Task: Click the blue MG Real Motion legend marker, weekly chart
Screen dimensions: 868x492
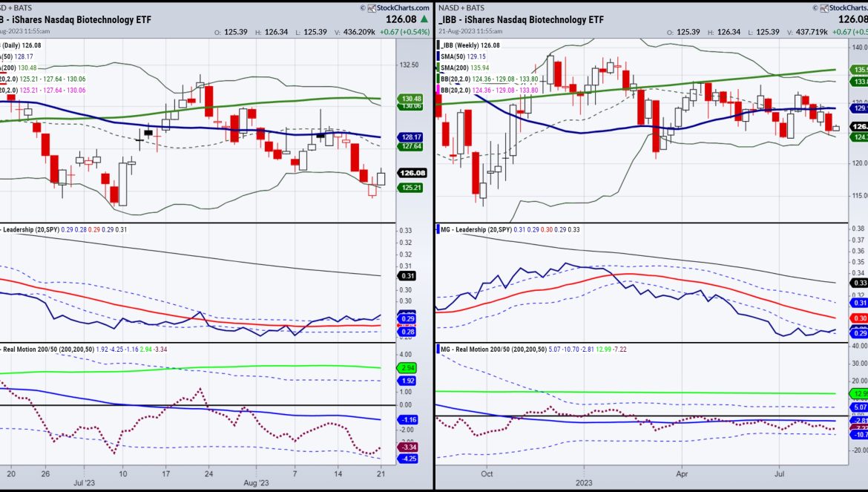Action: [x=438, y=350]
